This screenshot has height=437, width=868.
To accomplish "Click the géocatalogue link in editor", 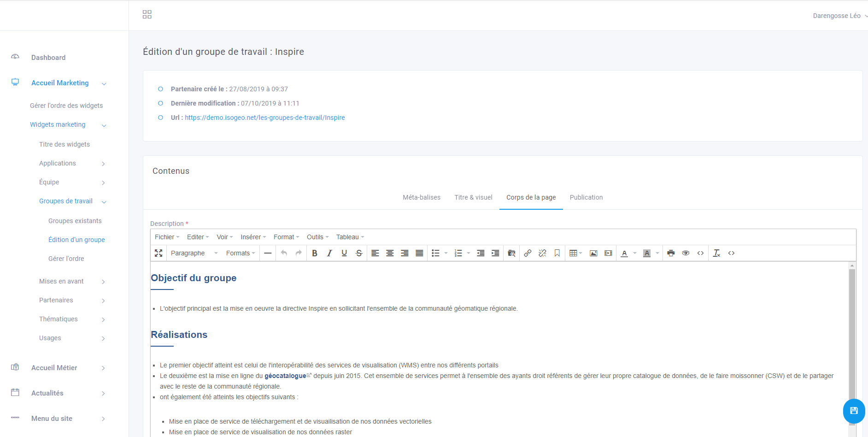I will pos(285,376).
